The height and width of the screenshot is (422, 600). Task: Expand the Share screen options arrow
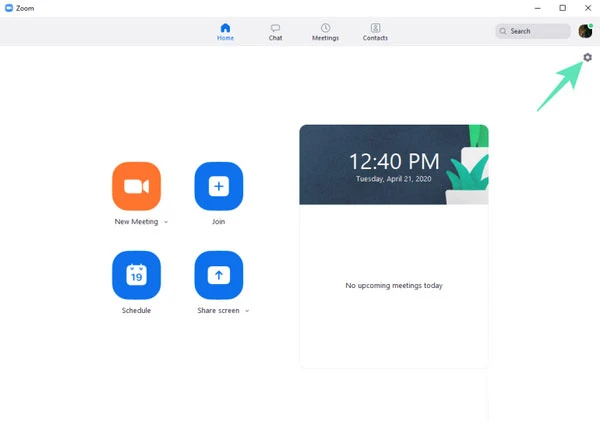point(247,311)
